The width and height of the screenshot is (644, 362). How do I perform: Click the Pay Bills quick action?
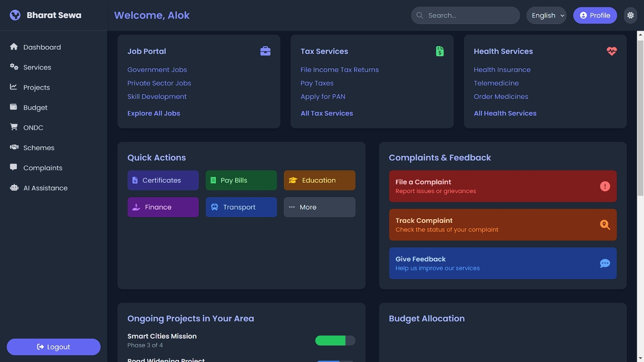(x=241, y=180)
